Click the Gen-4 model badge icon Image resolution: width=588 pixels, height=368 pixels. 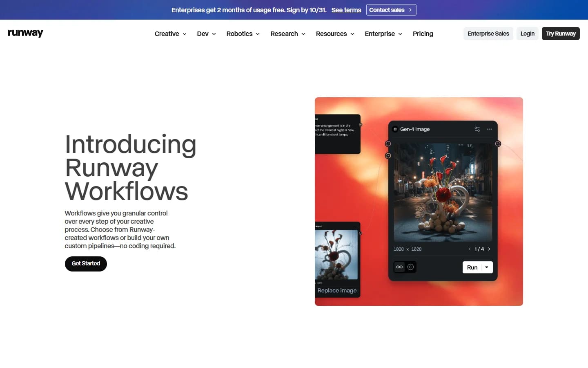pyautogui.click(x=395, y=129)
